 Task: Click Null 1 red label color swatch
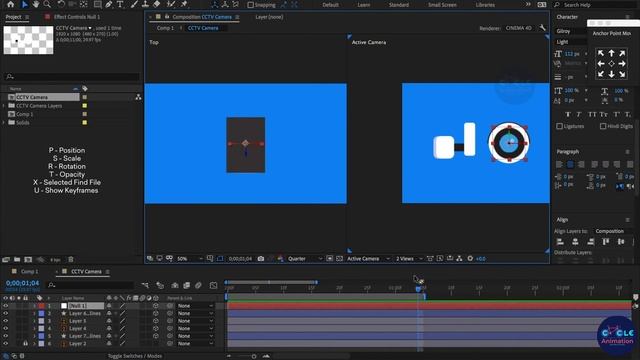(42, 306)
